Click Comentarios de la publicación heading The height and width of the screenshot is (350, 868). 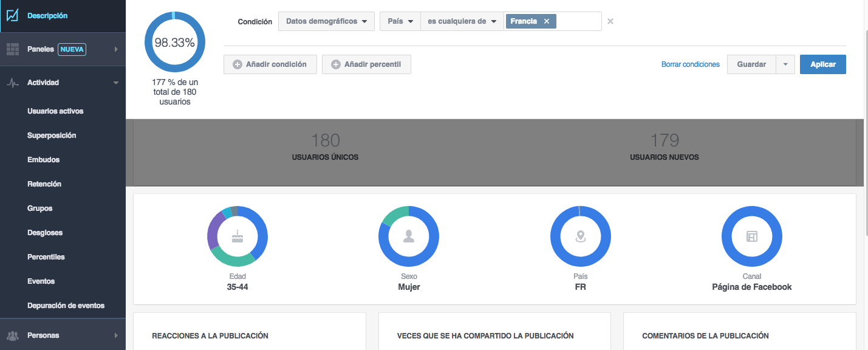[705, 336]
